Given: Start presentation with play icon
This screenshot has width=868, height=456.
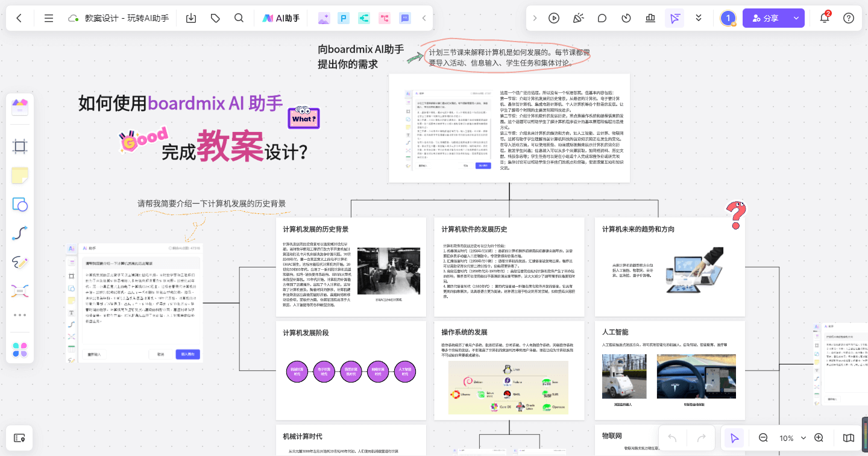Looking at the screenshot, I should pos(554,18).
